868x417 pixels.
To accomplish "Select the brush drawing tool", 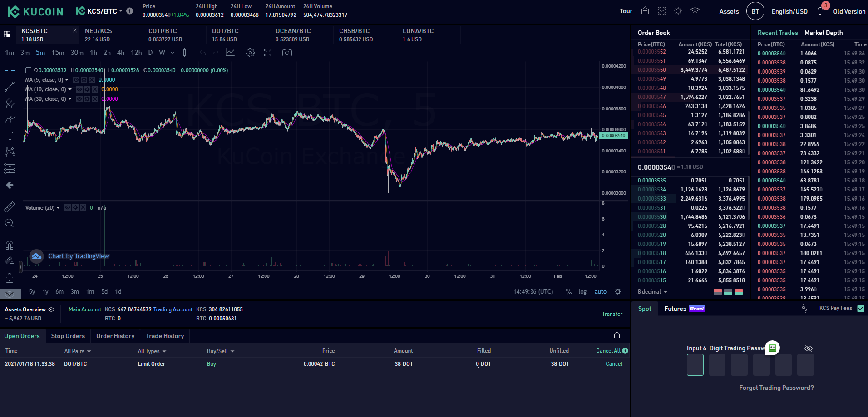I will (x=10, y=119).
